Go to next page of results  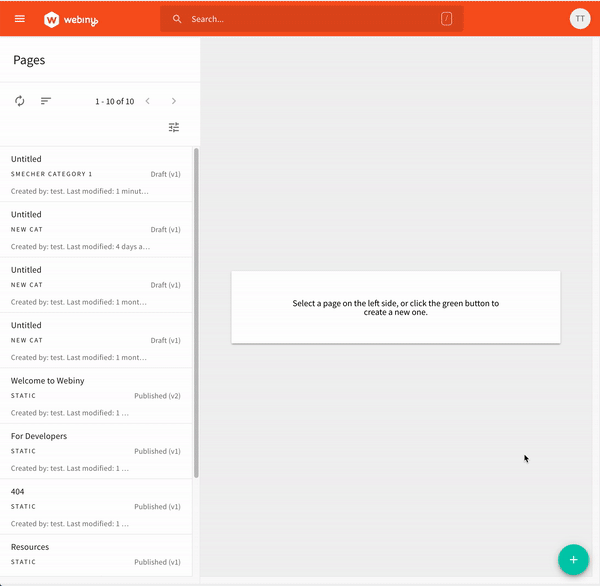(x=174, y=101)
